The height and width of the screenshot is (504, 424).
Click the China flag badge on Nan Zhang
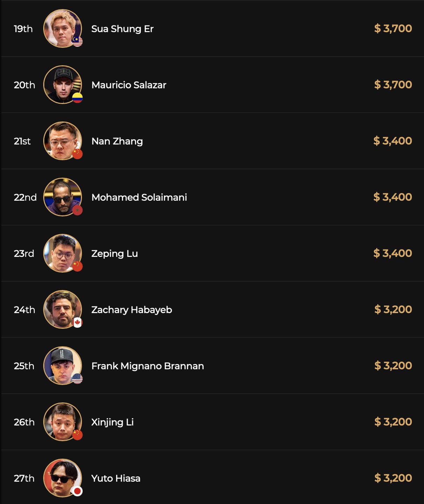[77, 154]
